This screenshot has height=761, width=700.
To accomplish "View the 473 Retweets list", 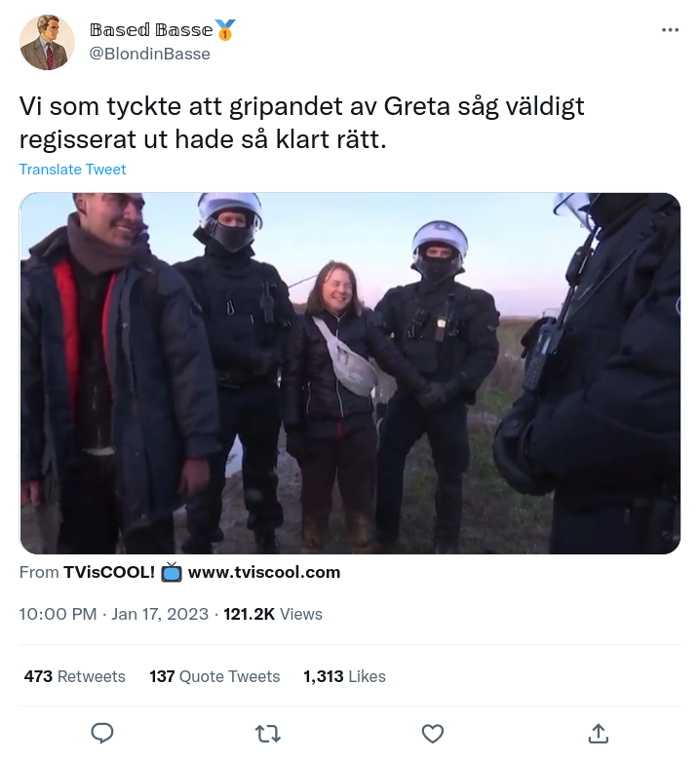I will tap(75, 676).
